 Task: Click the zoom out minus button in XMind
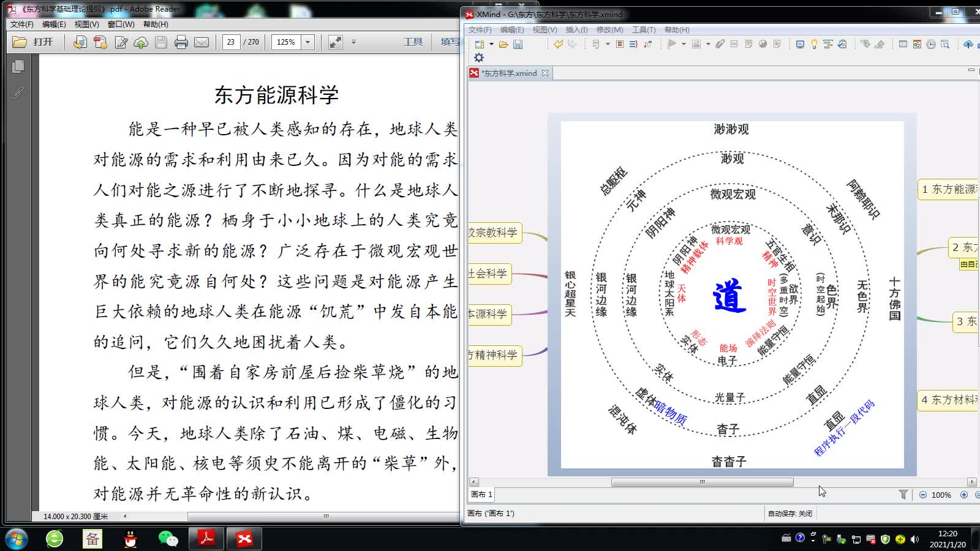(x=923, y=495)
